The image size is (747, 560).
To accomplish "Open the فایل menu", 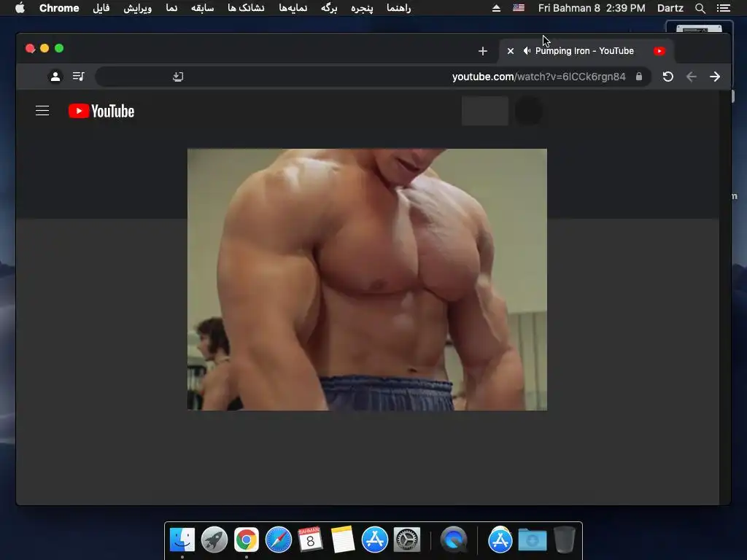I will (x=101, y=8).
